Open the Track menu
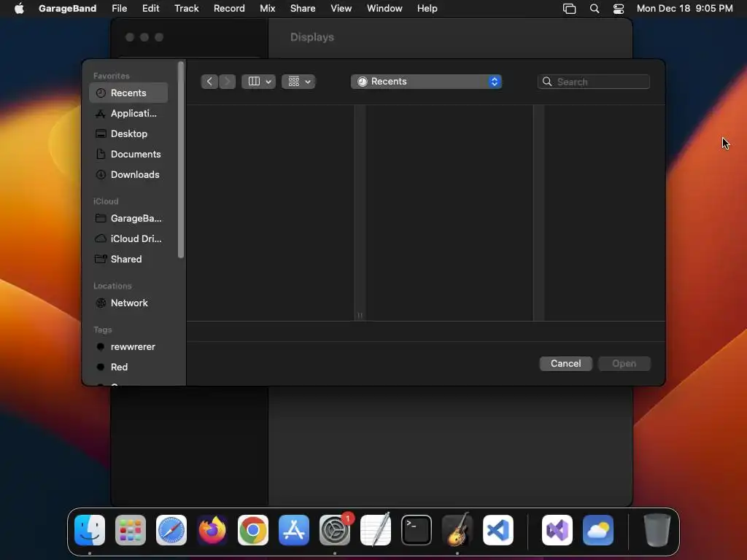This screenshot has width=747, height=560. 186,8
